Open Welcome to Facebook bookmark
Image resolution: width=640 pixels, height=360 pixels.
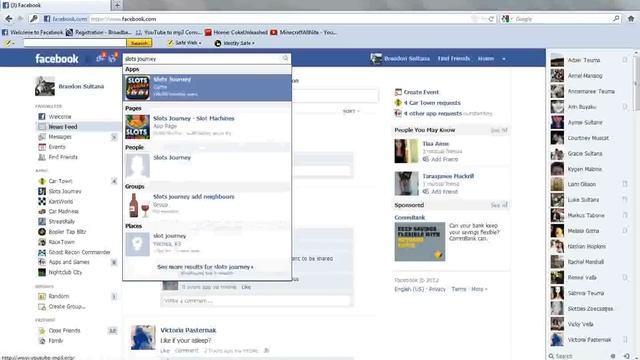click(x=32, y=32)
